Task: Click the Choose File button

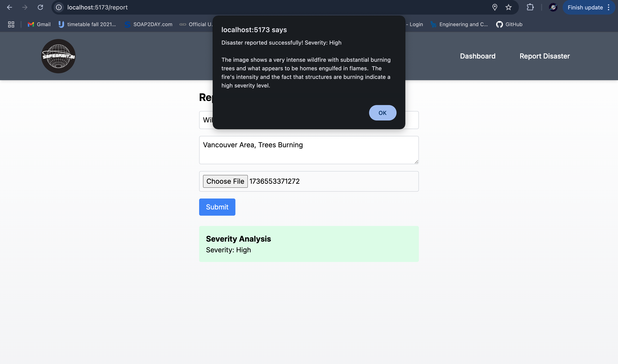Action: coord(225,181)
